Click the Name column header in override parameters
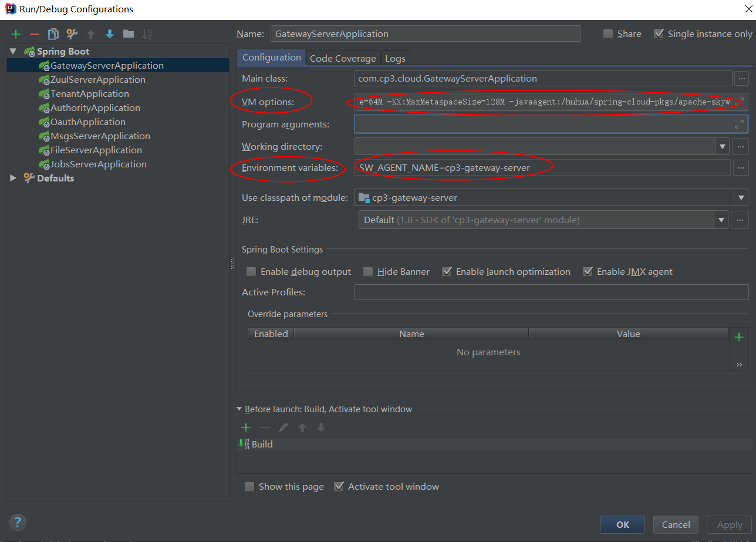This screenshot has height=542, width=756. 411,334
